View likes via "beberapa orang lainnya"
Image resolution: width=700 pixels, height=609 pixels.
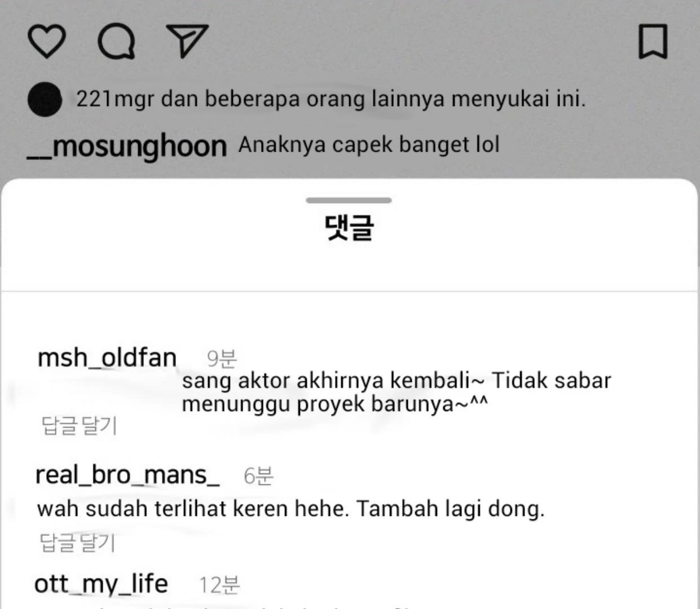point(324,99)
